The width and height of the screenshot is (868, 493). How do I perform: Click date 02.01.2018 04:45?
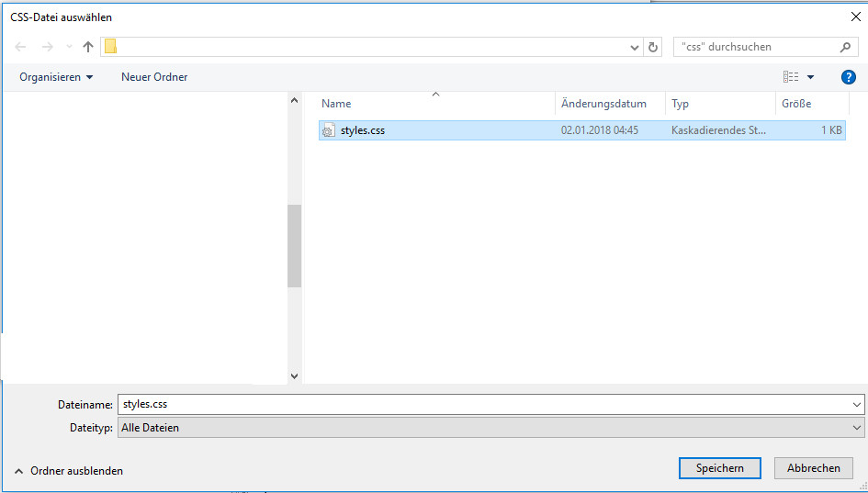[600, 130]
